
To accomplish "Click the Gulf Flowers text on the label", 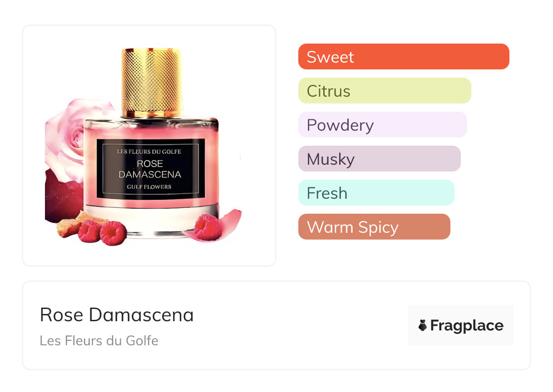I will [x=150, y=187].
